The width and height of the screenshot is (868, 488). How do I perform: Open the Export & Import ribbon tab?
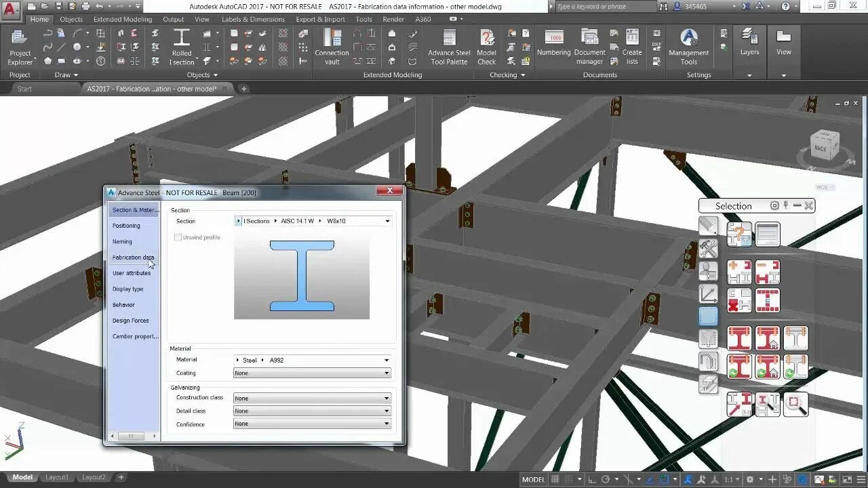point(320,20)
